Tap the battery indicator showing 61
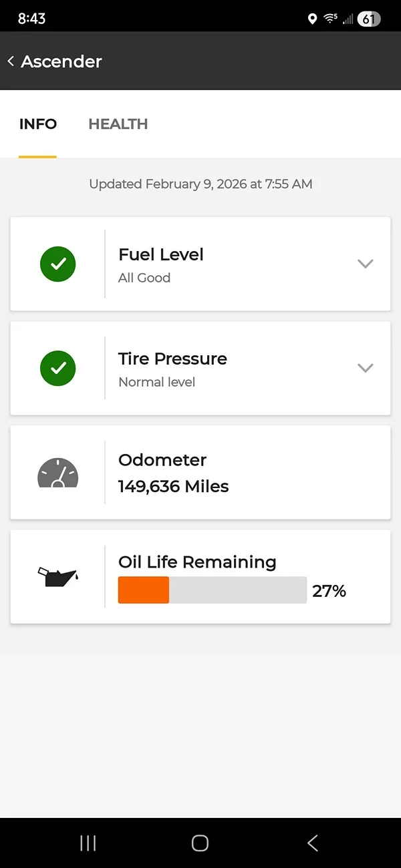 (x=368, y=19)
